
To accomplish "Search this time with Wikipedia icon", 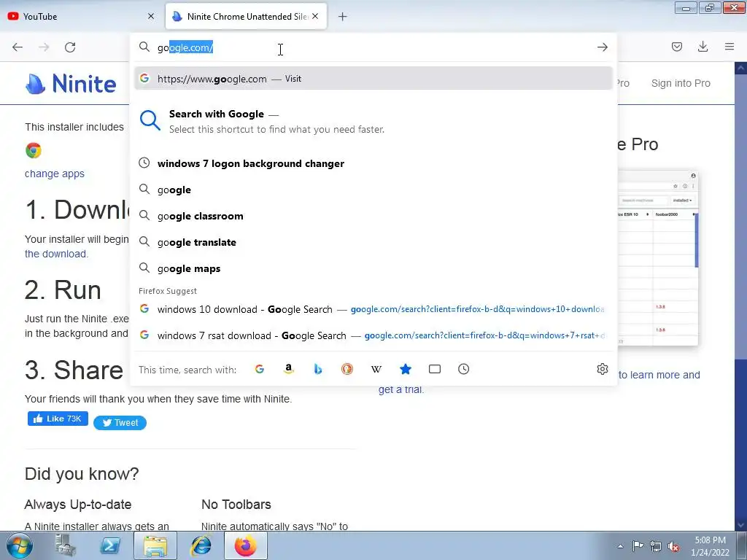I will 376,369.
